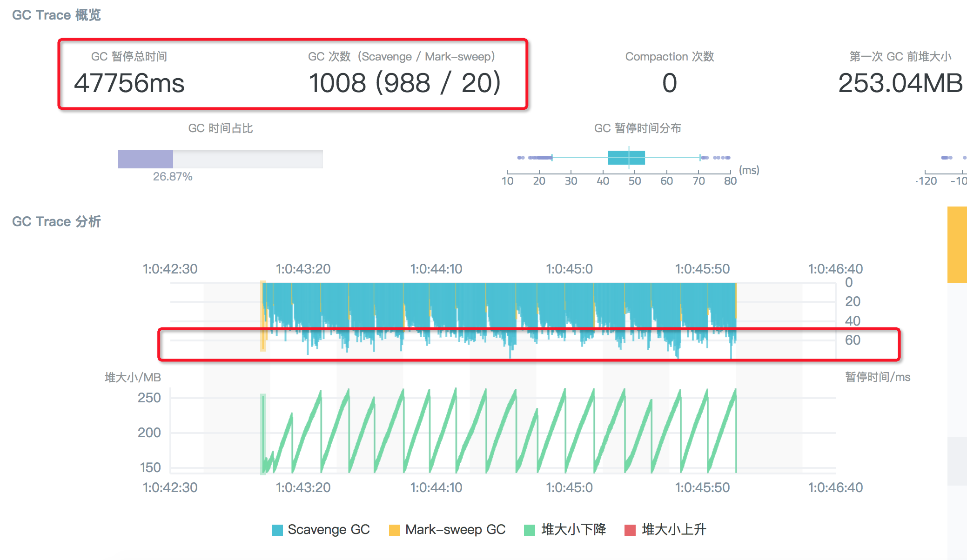
Task: Click the 1:0:43:20 bottom timeline label
Action: tap(303, 487)
